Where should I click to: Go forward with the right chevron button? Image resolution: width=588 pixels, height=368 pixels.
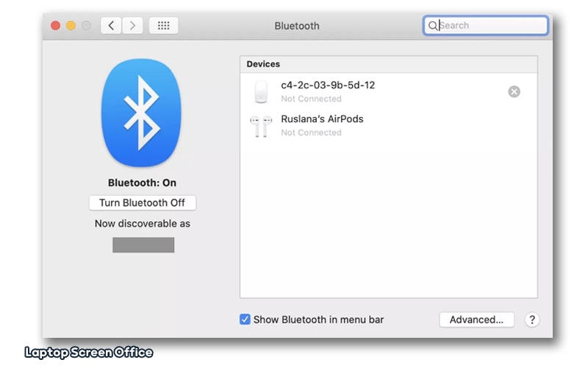pyautogui.click(x=132, y=26)
